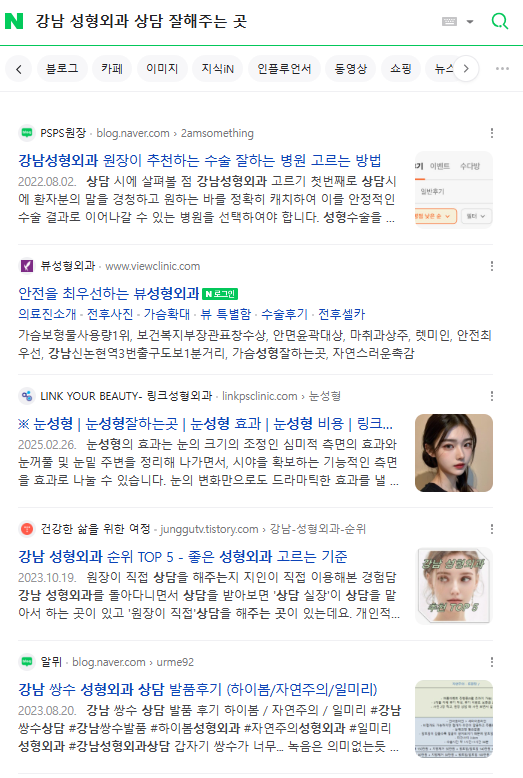The image size is (523, 778).
Task: Select the 블로그 tab
Action: [x=62, y=68]
